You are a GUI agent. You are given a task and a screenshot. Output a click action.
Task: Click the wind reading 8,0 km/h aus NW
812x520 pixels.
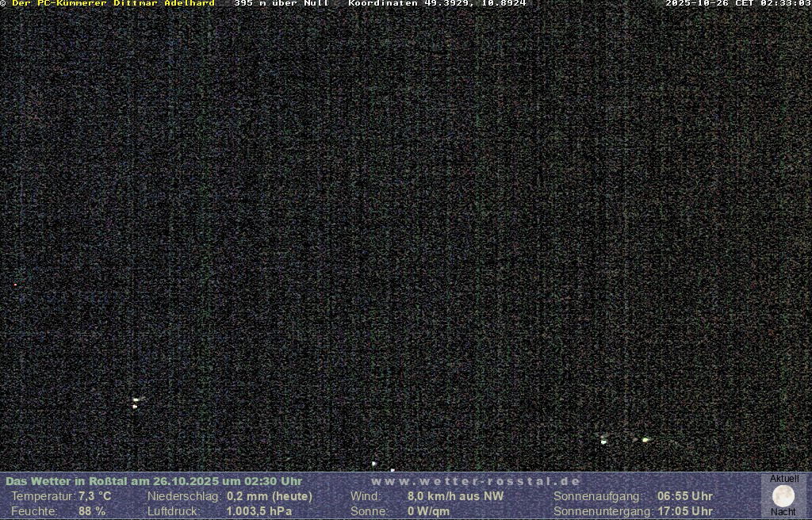[455, 496]
